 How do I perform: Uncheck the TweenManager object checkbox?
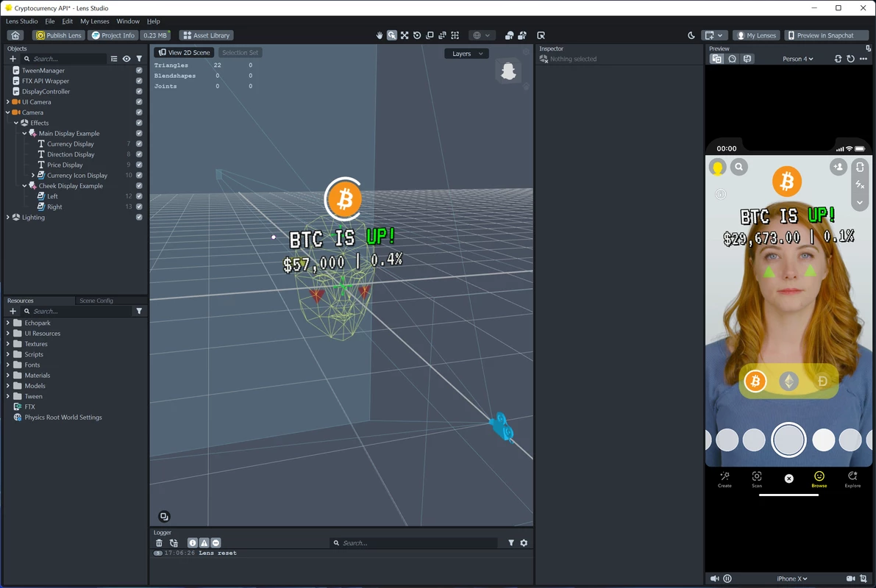click(139, 71)
